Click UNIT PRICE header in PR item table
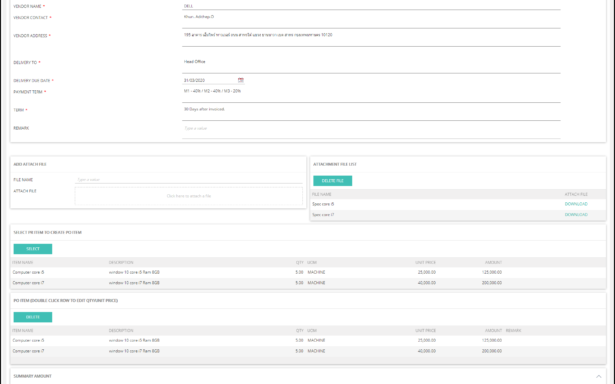The height and width of the screenshot is (384, 615). click(426, 262)
